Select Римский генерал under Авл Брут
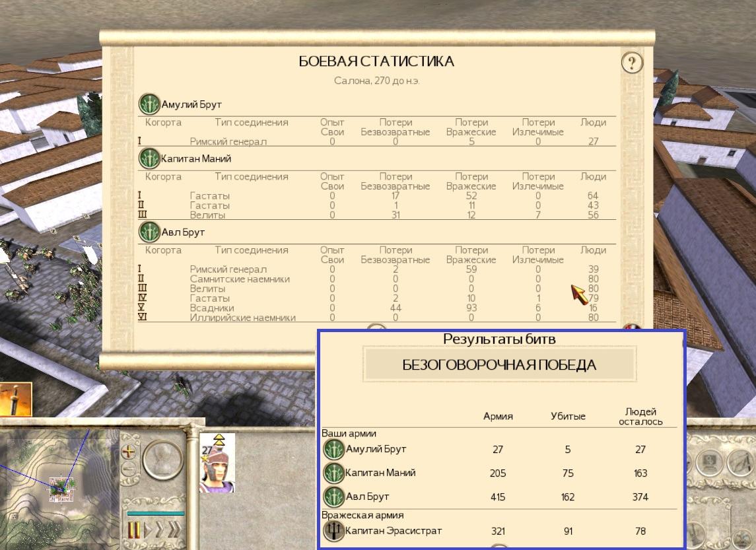 [x=376, y=269]
